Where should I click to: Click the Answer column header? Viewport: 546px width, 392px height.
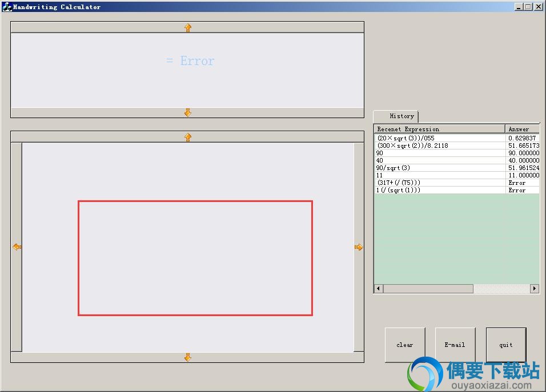pyautogui.click(x=523, y=129)
